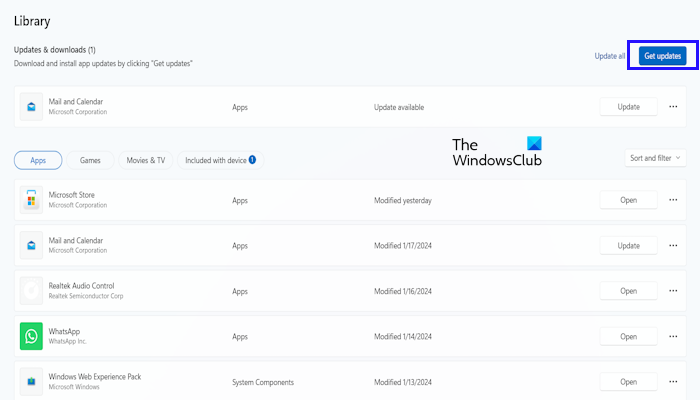The image size is (700, 400).
Task: Click the Library page heading
Action: [x=32, y=21]
